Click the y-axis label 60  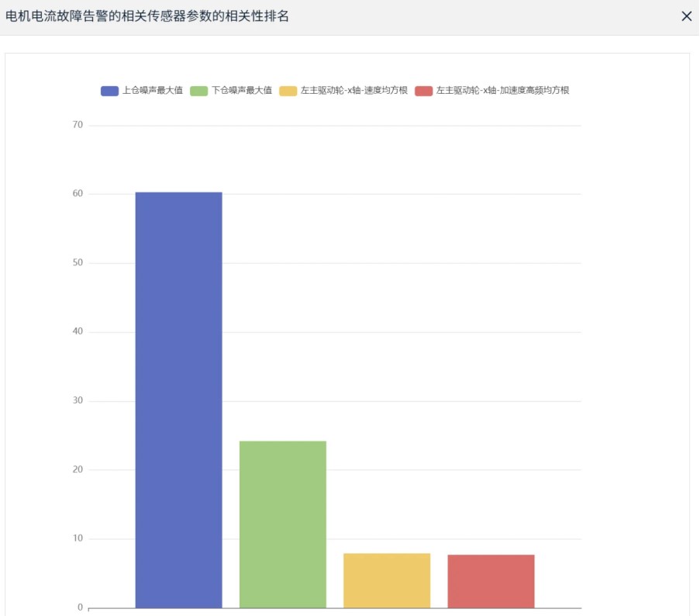[x=78, y=194]
